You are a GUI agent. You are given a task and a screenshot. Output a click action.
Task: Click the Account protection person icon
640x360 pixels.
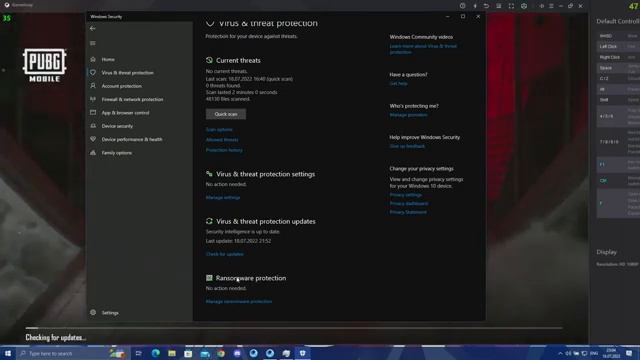pyautogui.click(x=93, y=86)
